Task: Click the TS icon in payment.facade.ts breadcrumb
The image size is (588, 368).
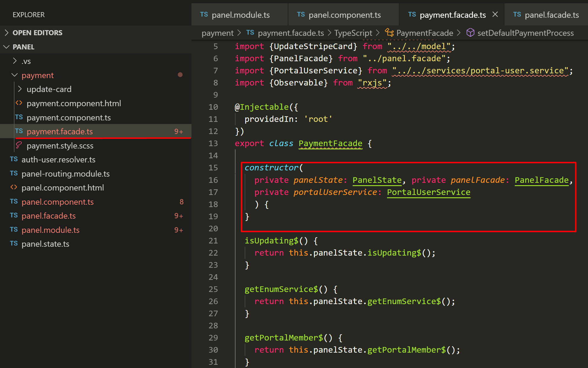Action: click(250, 33)
